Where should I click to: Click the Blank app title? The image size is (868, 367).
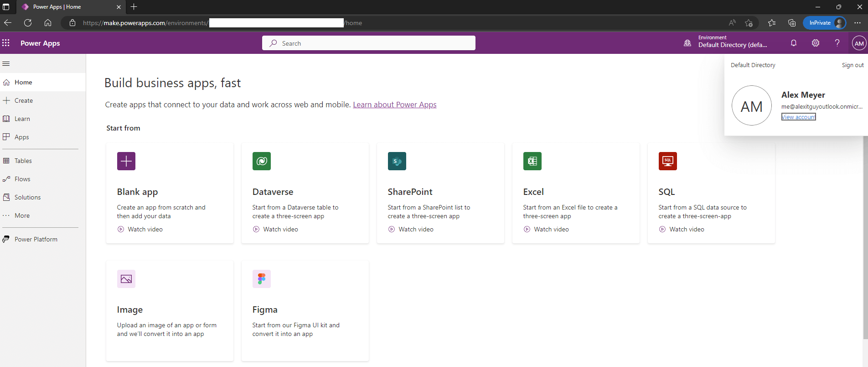tap(137, 192)
